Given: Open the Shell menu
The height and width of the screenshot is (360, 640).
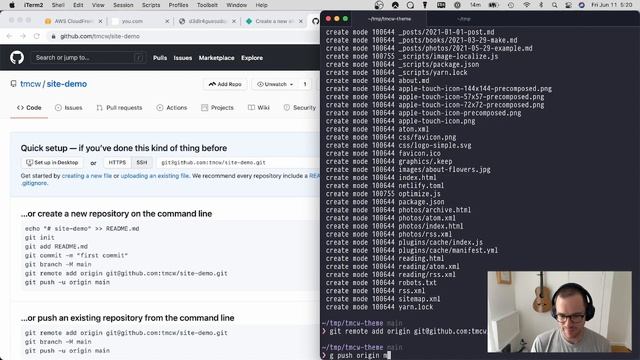Looking at the screenshot, I should coord(58,5).
